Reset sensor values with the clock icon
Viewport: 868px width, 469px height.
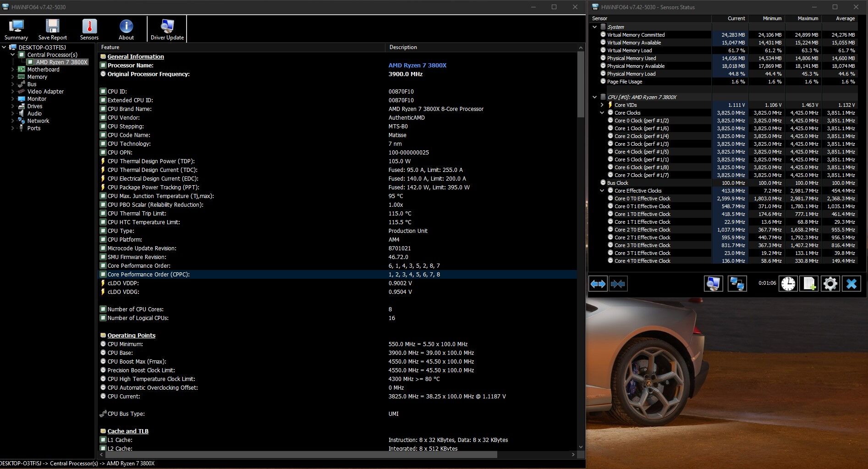(x=788, y=284)
